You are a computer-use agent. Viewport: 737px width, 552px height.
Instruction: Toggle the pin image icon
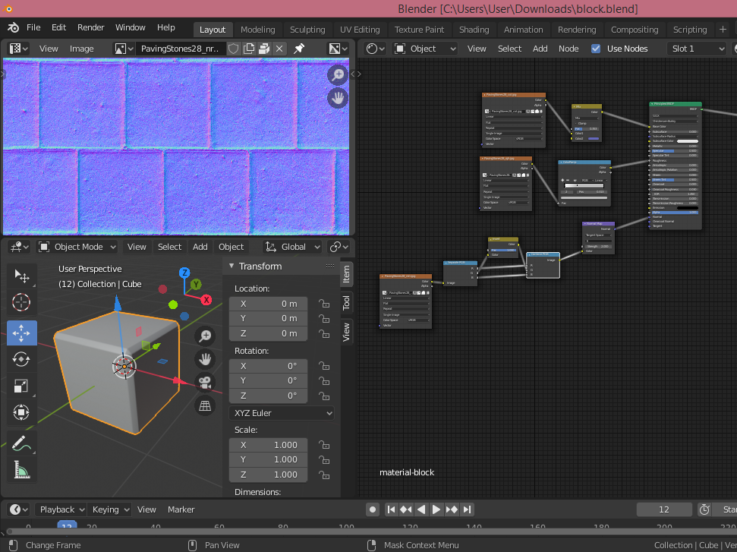pyautogui.click(x=299, y=48)
